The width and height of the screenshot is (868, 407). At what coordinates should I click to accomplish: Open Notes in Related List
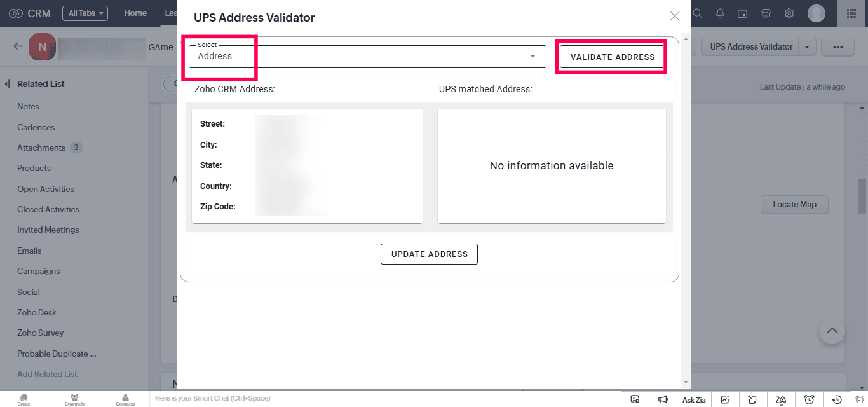(x=28, y=106)
